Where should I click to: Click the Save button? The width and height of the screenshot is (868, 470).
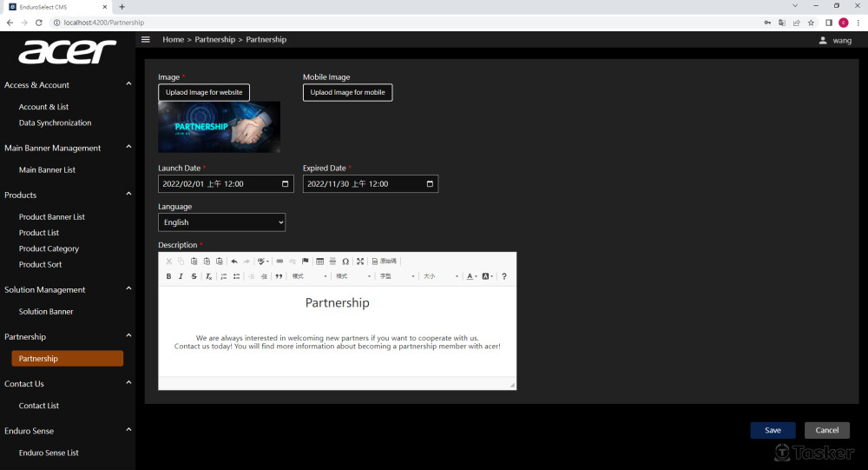click(773, 430)
